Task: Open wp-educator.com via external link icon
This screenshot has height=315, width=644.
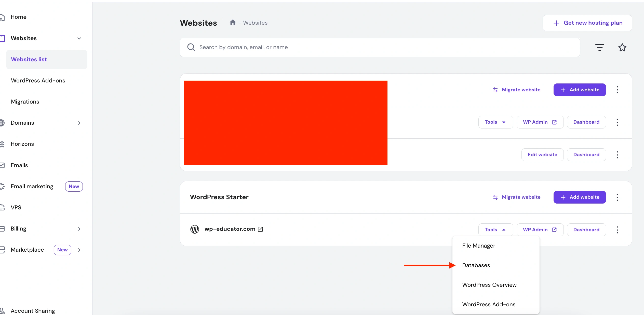Action: point(260,229)
